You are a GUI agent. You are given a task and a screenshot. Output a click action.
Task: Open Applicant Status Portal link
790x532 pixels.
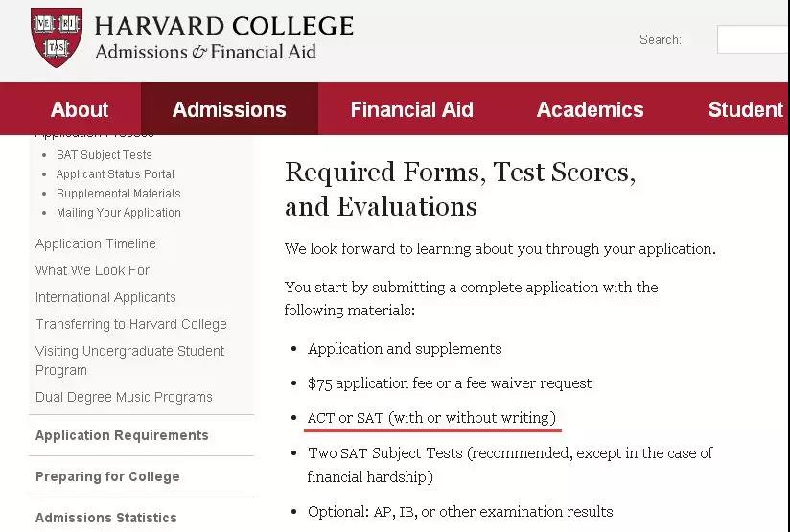tap(115, 174)
